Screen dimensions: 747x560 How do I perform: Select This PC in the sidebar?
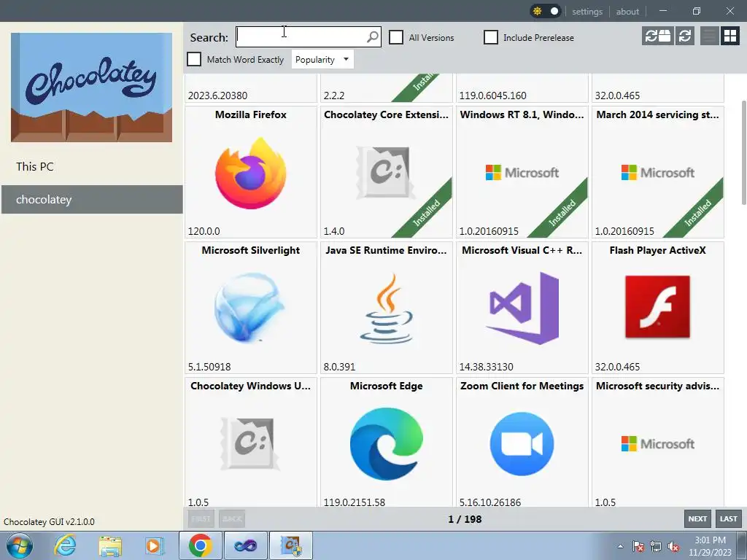pos(92,167)
